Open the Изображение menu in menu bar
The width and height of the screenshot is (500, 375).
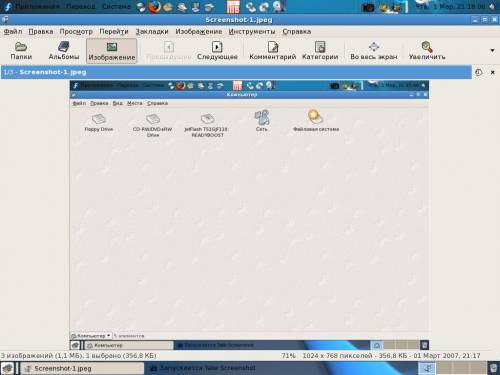(199, 31)
